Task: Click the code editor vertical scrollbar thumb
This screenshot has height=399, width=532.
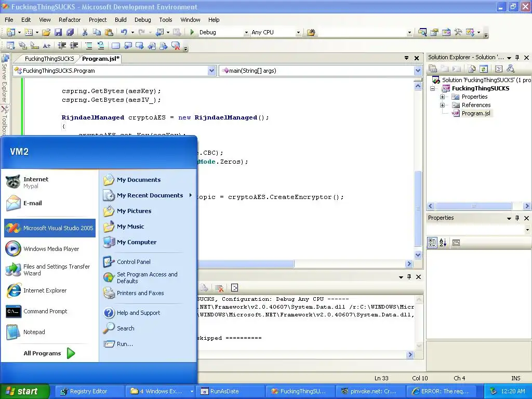Action: point(418,208)
